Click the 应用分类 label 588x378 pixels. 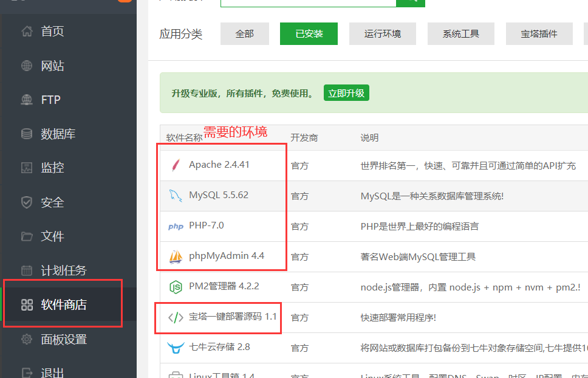(181, 34)
